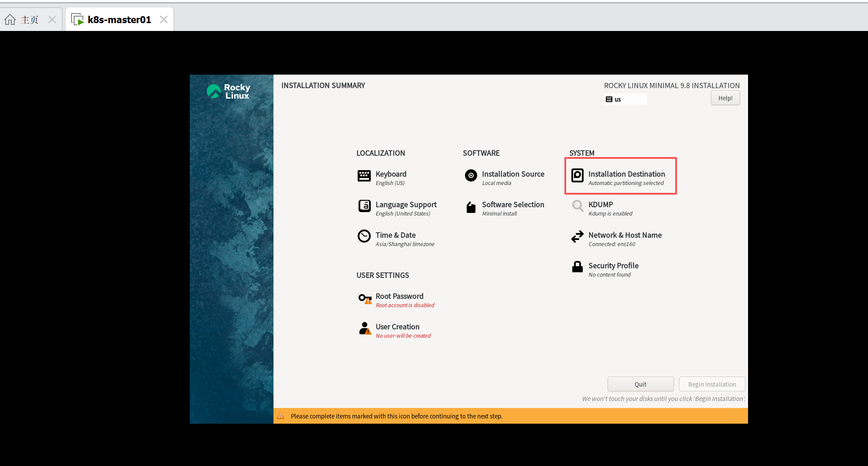This screenshot has height=466, width=868.
Task: Click 'Root account is disabled' status text
Action: point(405,305)
